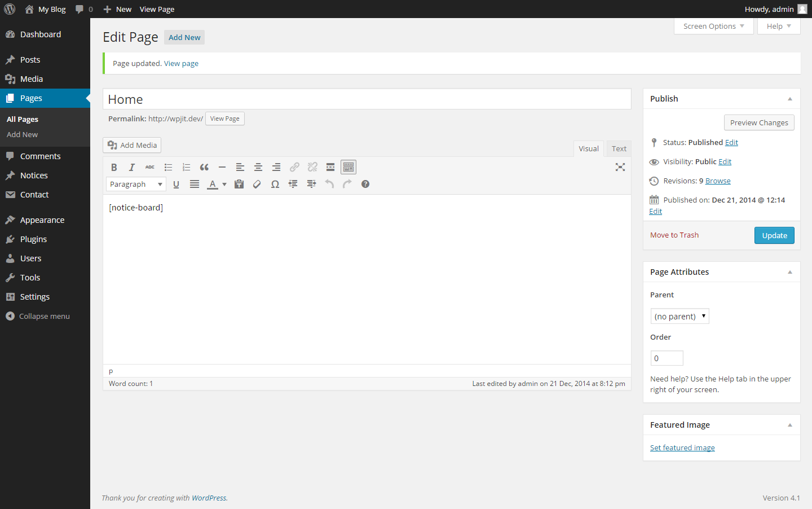Insert Read More tag

coord(330,167)
